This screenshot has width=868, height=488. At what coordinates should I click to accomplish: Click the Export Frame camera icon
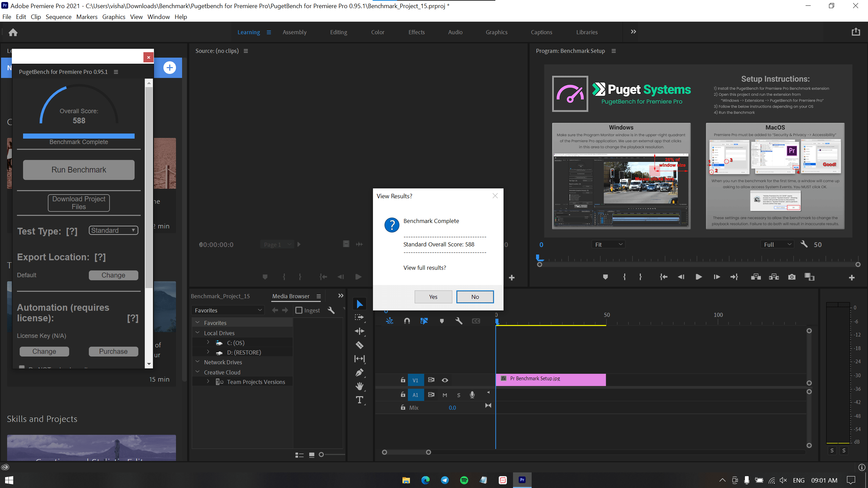791,277
